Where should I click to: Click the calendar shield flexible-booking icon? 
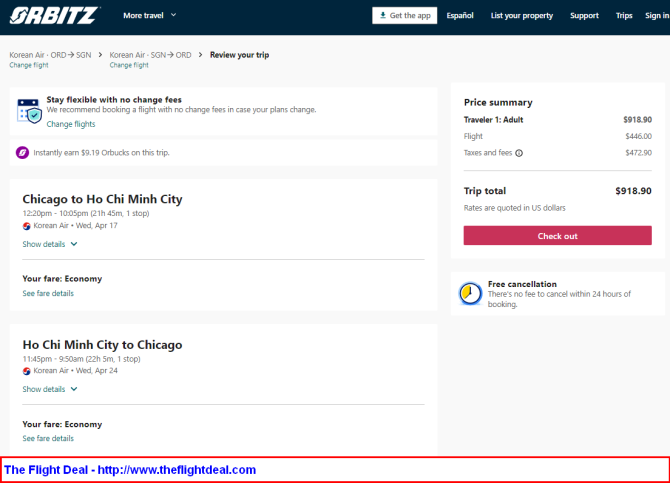coord(29,111)
